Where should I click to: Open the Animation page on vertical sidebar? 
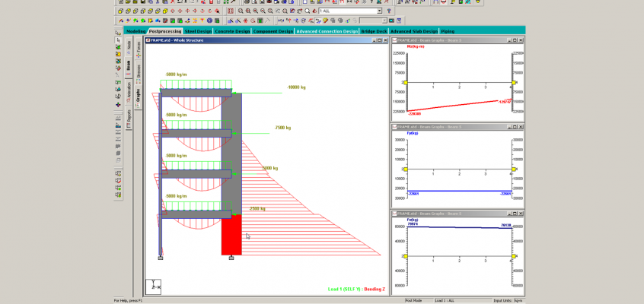tap(129, 92)
